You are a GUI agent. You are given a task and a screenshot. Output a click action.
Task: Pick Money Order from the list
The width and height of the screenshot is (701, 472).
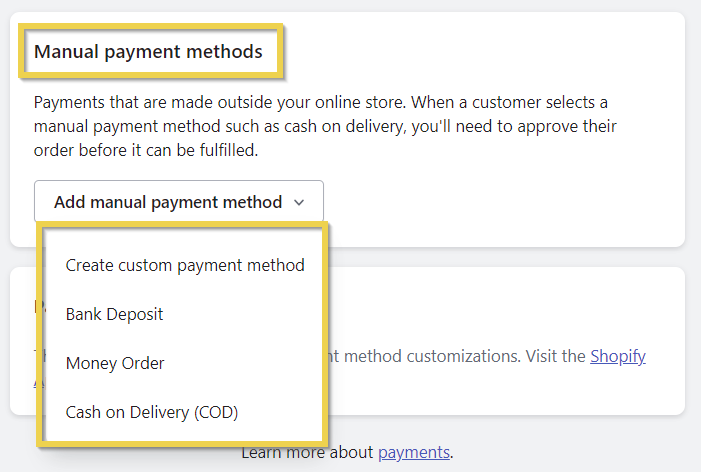[115, 363]
